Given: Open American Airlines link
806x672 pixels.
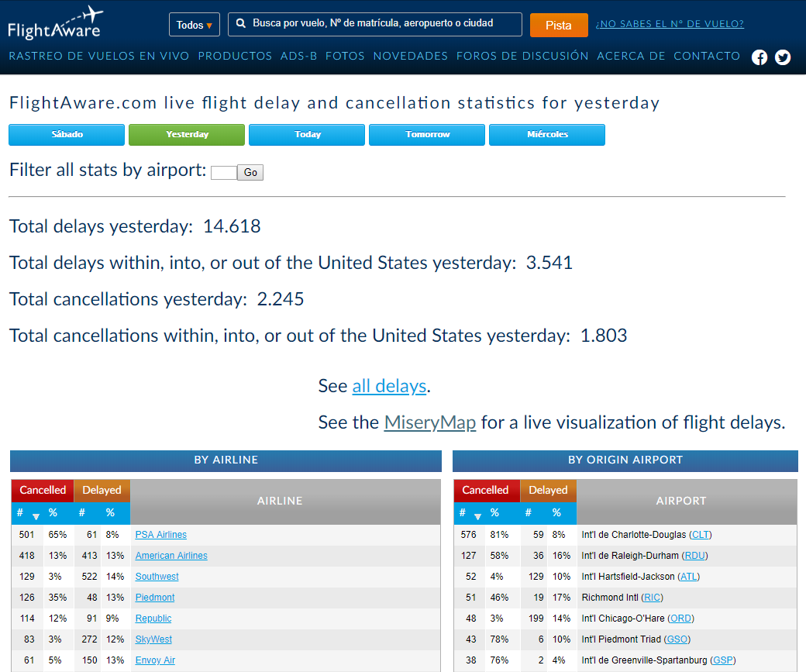Looking at the screenshot, I should click(x=171, y=556).
